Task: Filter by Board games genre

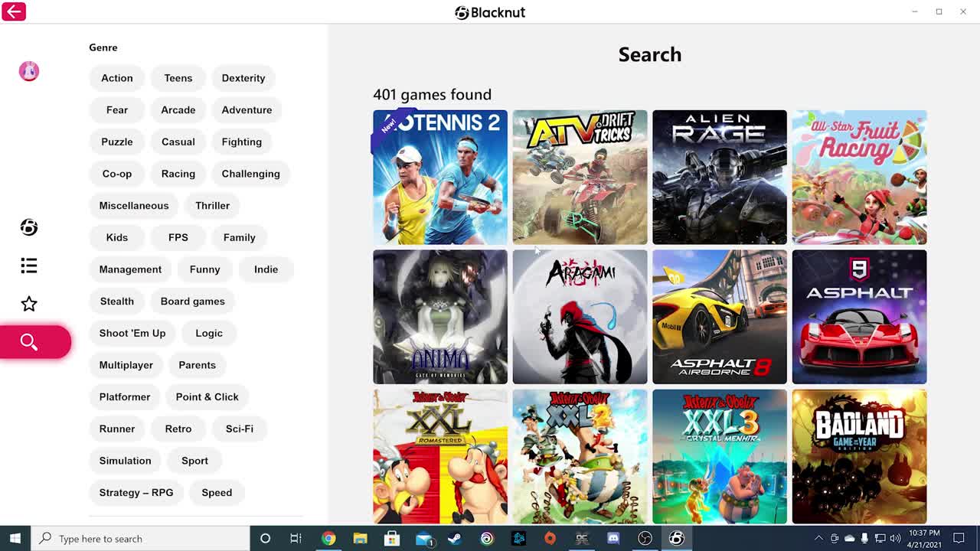Action: tap(193, 302)
